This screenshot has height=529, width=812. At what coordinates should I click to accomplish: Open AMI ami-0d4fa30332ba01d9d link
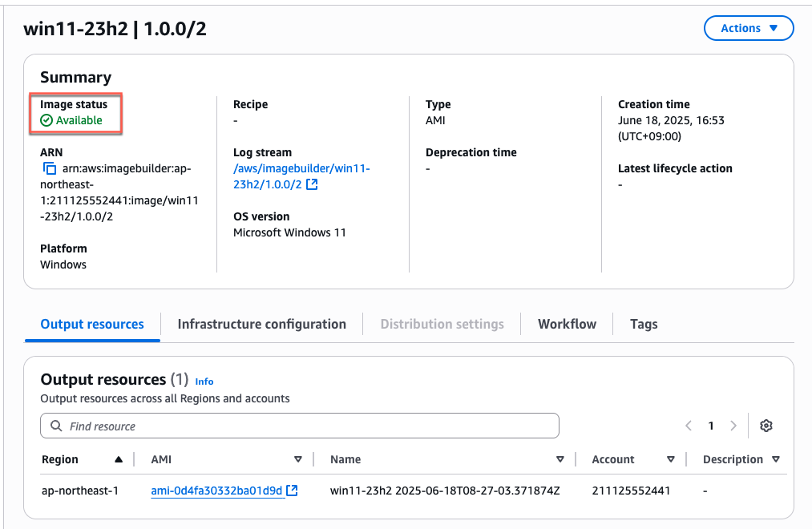[x=216, y=491]
